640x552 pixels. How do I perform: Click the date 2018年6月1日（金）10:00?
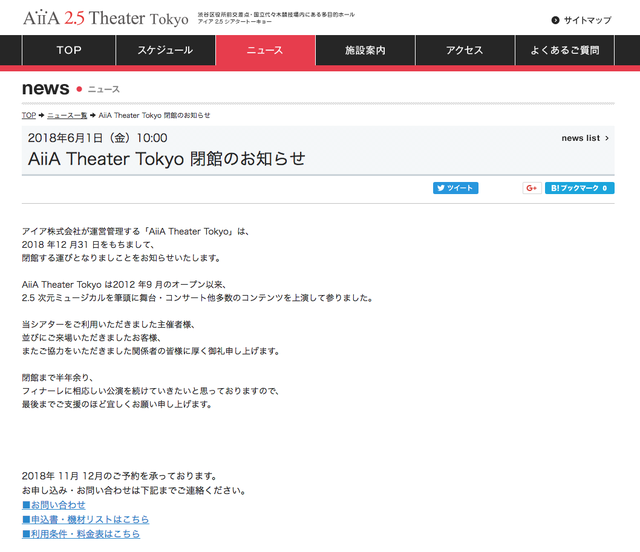(x=98, y=138)
